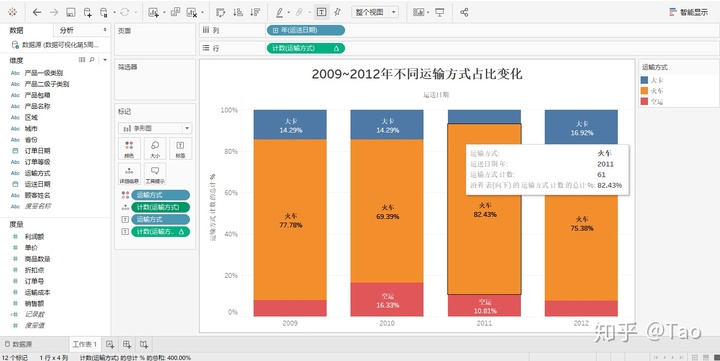The image size is (720, 361).
Task: Select the 销售额 measure
Action: click(x=34, y=303)
